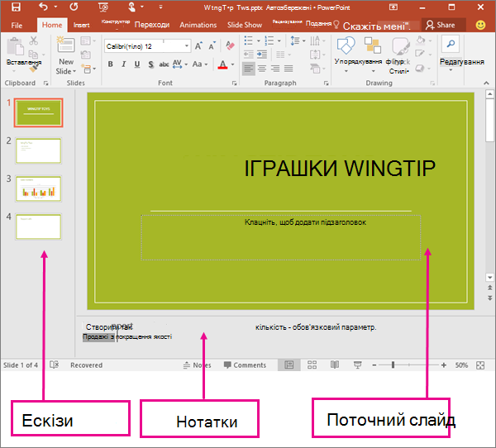Open the Конструктор tab
This screenshot has height=448, width=496.
[116, 22]
